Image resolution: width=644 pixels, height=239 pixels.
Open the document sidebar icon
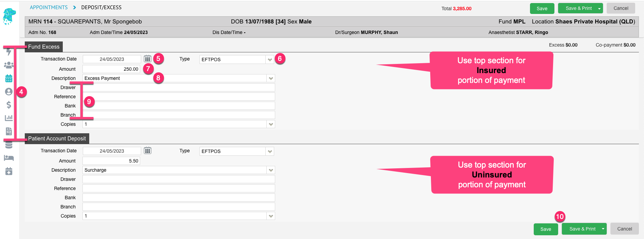coord(9,131)
